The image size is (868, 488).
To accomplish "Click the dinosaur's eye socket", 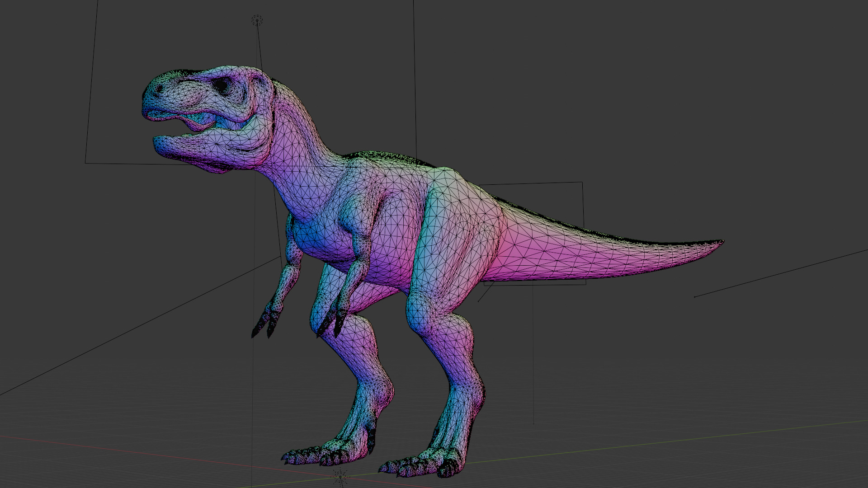I will 222,84.
